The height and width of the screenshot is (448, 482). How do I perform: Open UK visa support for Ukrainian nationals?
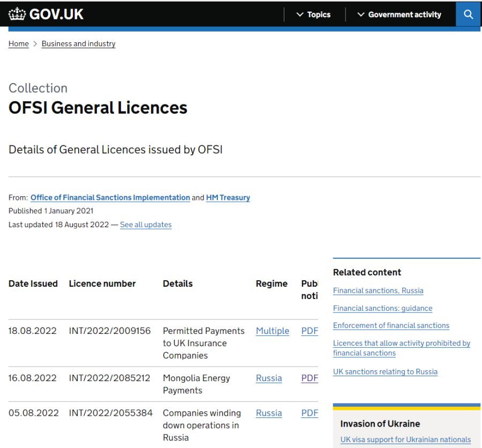[405, 439]
